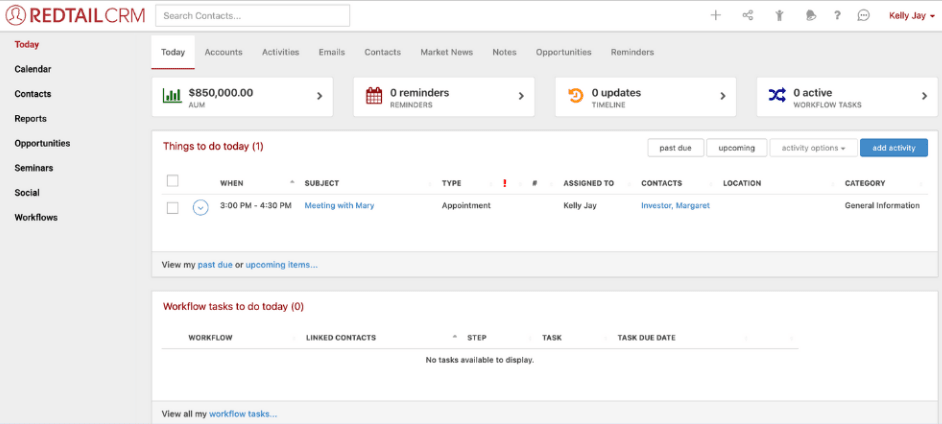Viewport: 942px width, 424px height.
Task: Check the select-all activities checkbox
Action: pos(172,181)
